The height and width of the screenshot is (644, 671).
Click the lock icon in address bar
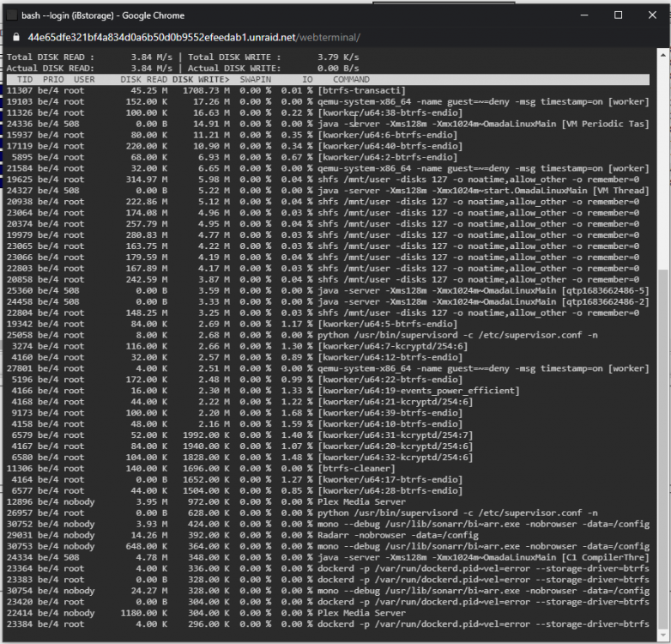pos(16,37)
